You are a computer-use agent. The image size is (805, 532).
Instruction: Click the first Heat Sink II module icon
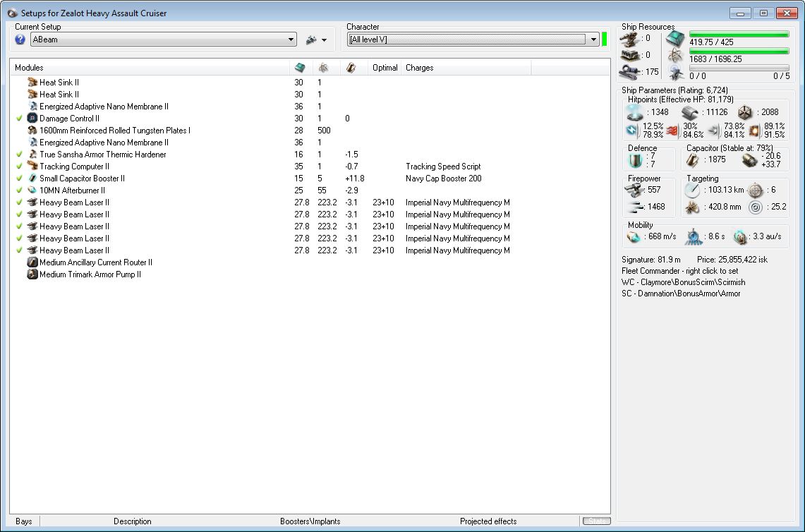tap(32, 82)
